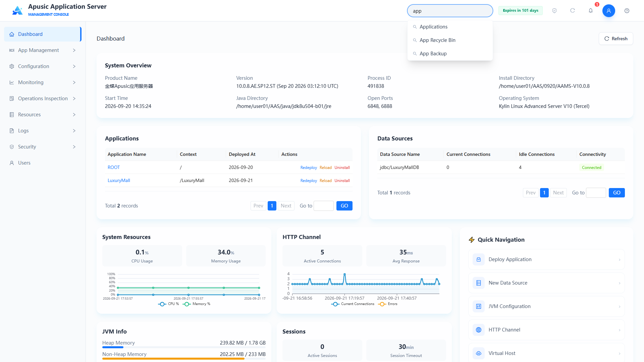Expand the Operations Inspection chevron
644x362 pixels.
(74, 99)
